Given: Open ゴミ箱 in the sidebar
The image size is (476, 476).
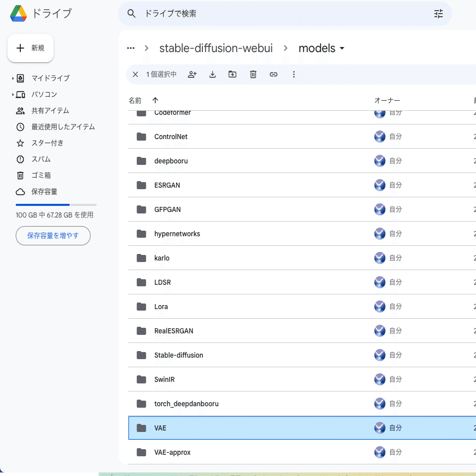Looking at the screenshot, I should pyautogui.click(x=41, y=176).
